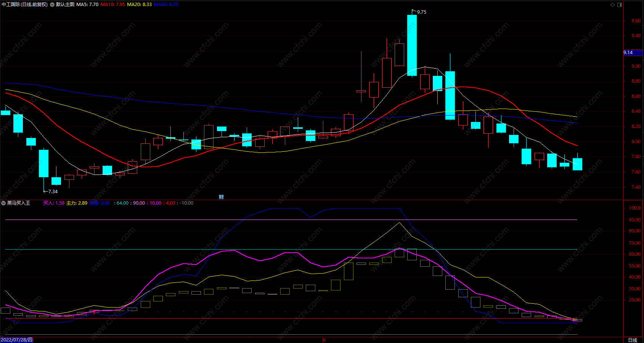Select the last cyan candlestick on the right

[x=577, y=164]
